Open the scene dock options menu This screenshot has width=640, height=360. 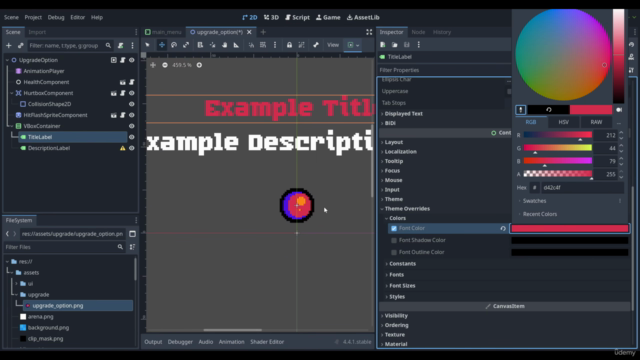pyautogui.click(x=132, y=46)
